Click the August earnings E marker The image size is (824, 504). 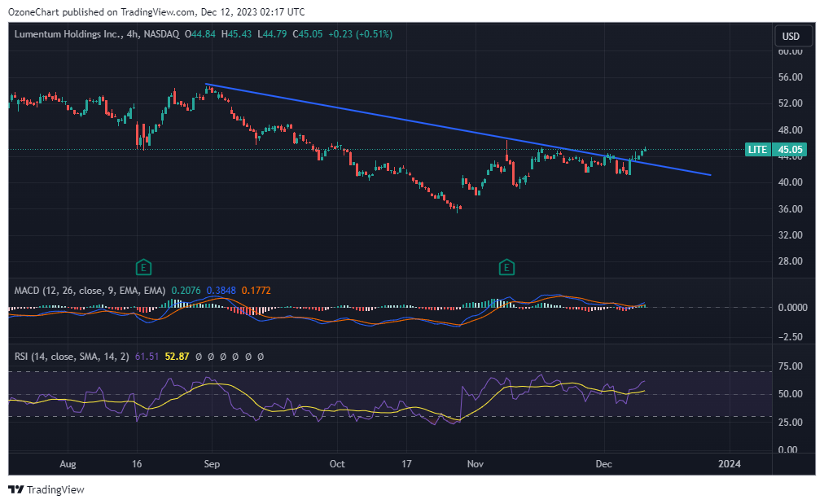(x=143, y=268)
